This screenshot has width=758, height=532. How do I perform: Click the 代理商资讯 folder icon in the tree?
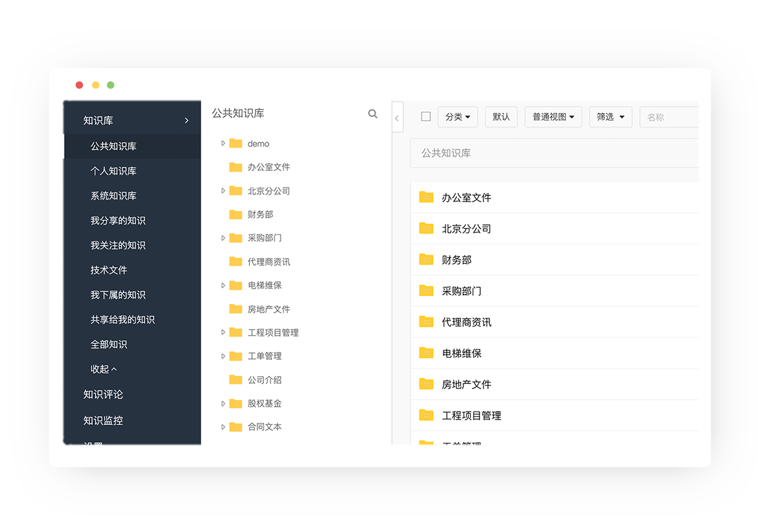pos(235,261)
